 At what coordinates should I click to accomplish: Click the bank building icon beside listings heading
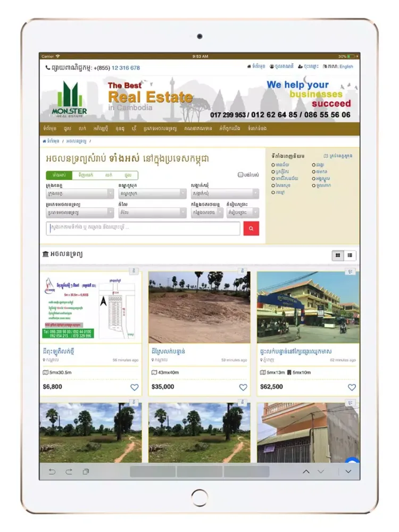45,254
